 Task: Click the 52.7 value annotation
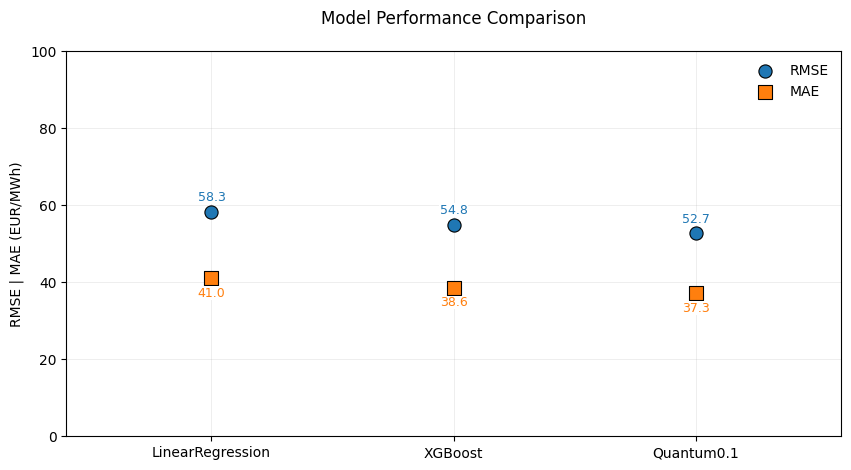696,219
